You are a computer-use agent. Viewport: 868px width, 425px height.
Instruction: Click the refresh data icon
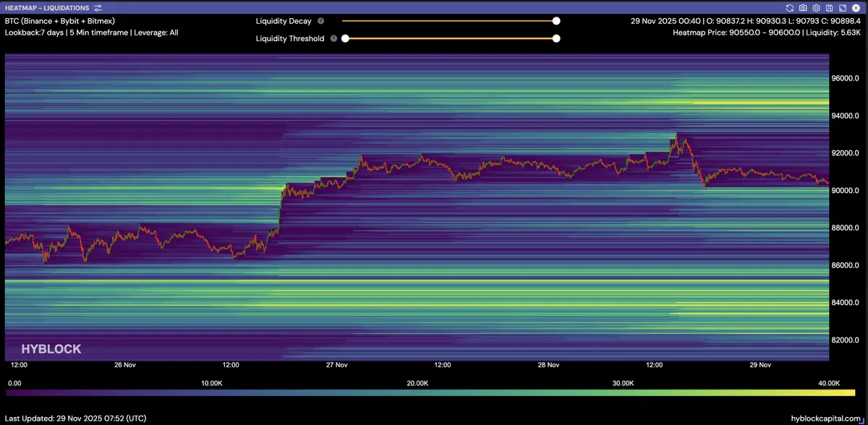790,8
